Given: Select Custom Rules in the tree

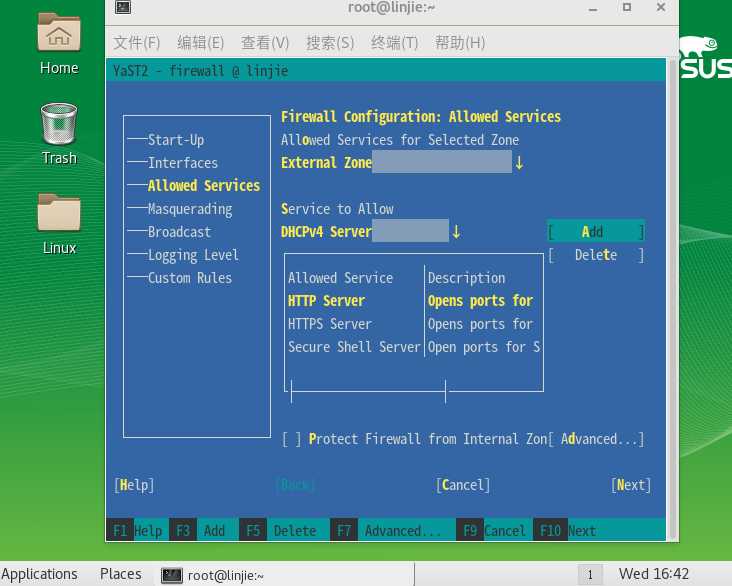Looking at the screenshot, I should pos(190,278).
